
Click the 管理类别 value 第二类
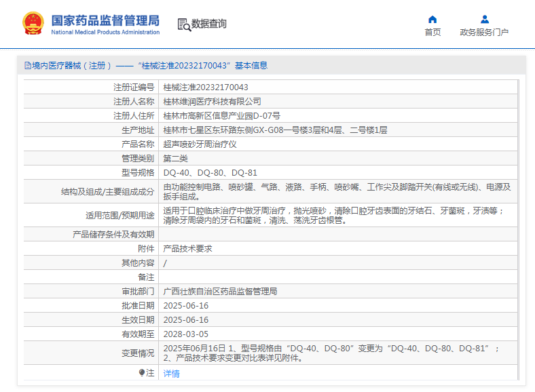176,159
